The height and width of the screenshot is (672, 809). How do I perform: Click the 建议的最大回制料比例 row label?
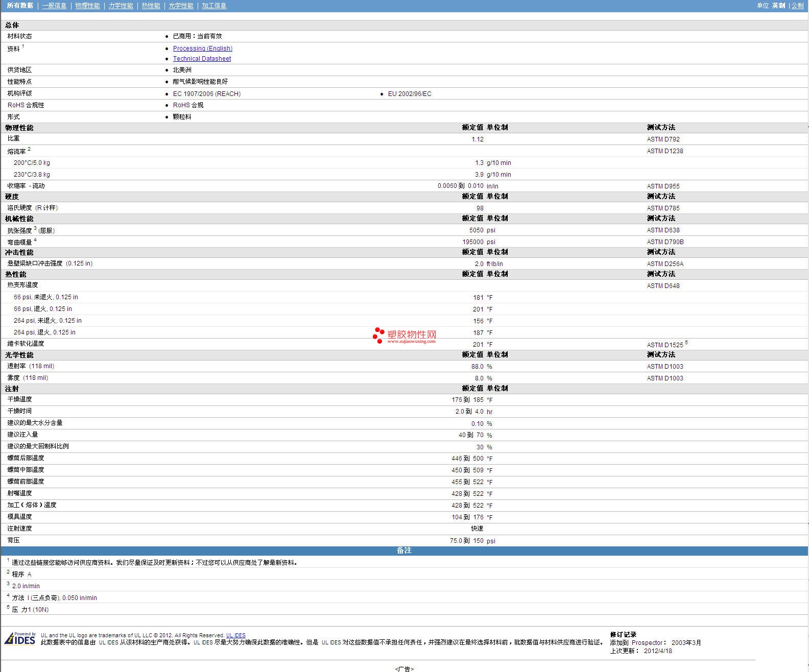click(x=38, y=446)
